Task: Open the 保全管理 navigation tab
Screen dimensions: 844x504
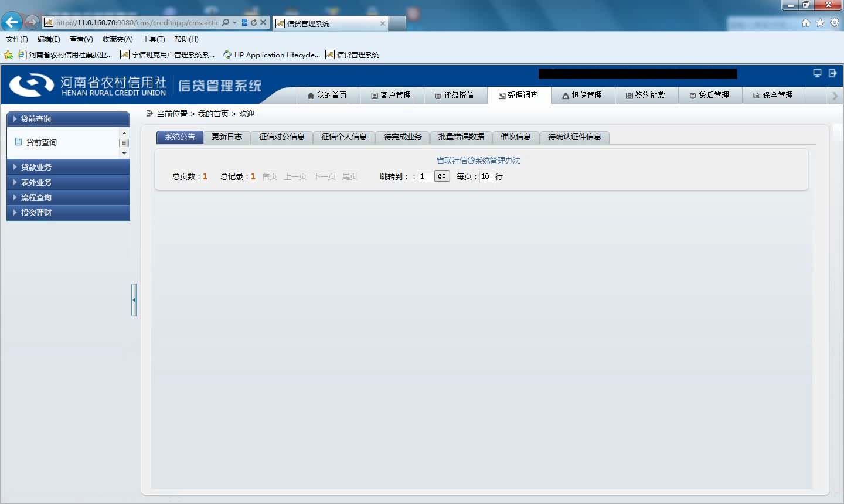Action: pos(774,95)
